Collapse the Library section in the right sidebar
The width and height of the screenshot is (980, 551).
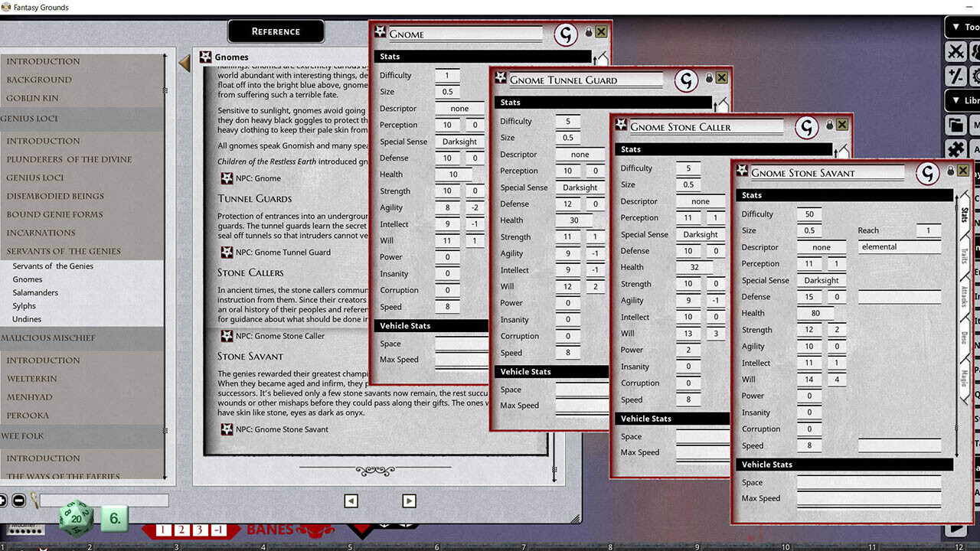point(955,99)
